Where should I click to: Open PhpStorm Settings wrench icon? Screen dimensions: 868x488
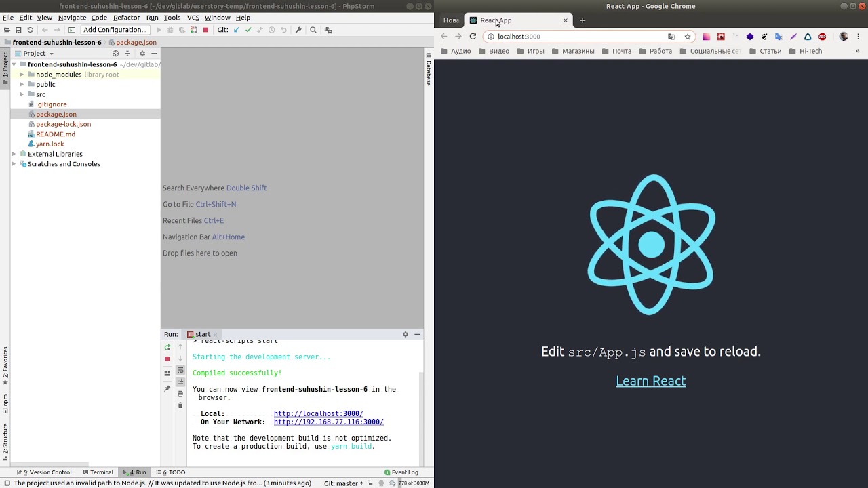(298, 30)
